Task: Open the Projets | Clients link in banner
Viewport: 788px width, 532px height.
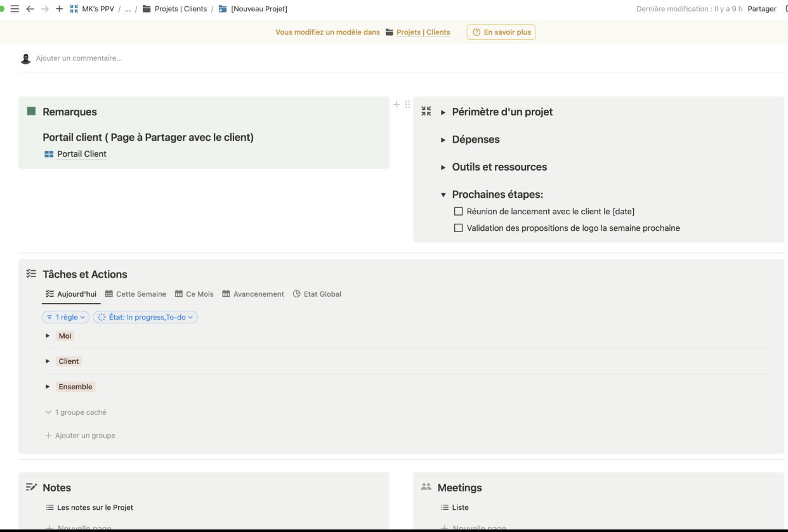Action: click(423, 32)
